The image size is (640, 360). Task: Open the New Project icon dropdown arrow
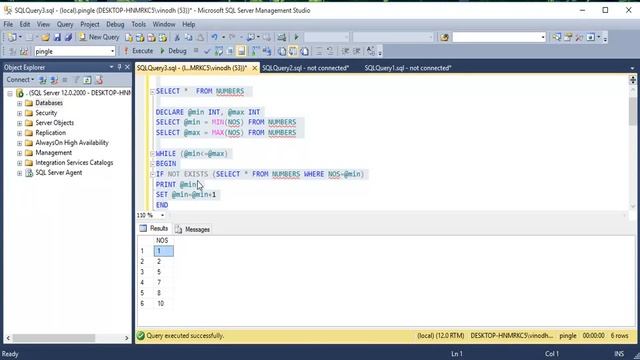point(20,38)
